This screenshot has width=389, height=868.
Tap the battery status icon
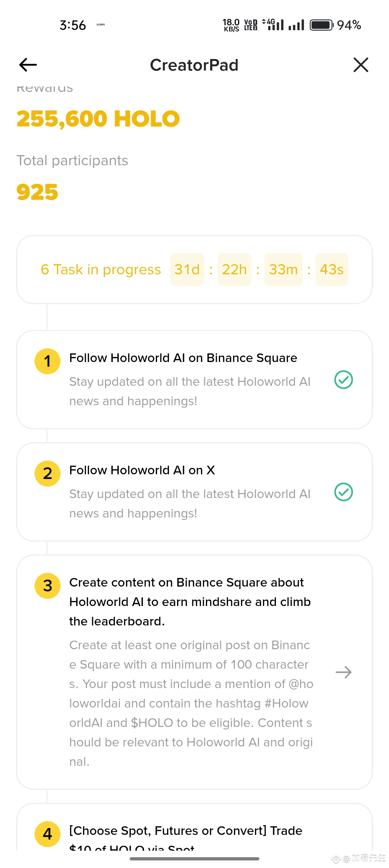tap(322, 25)
